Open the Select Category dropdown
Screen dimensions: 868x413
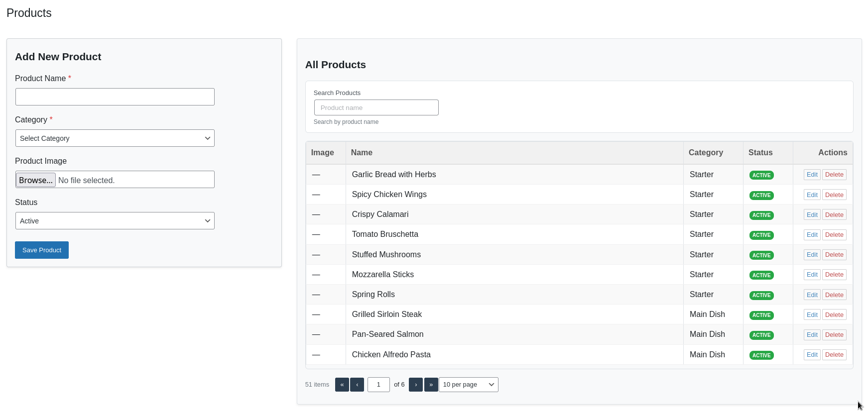115,138
